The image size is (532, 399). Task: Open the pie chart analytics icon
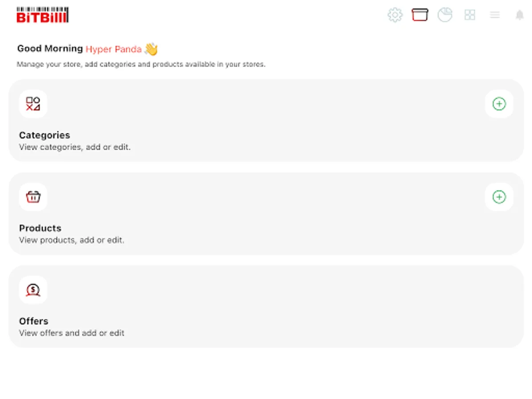tap(445, 15)
